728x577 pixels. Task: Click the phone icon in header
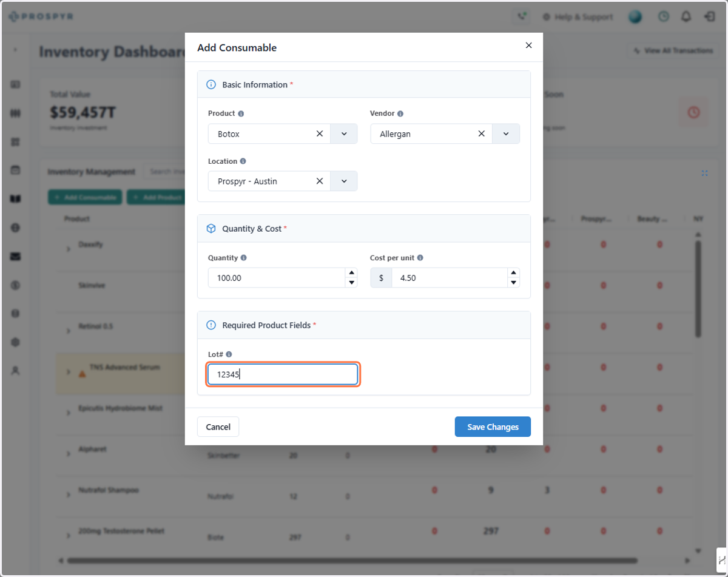(521, 17)
